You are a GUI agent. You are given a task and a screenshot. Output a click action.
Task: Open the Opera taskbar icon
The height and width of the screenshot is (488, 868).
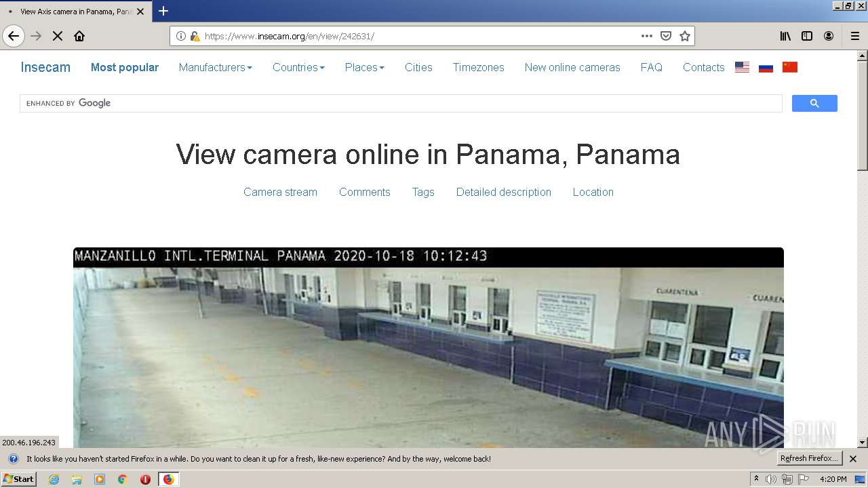click(145, 479)
